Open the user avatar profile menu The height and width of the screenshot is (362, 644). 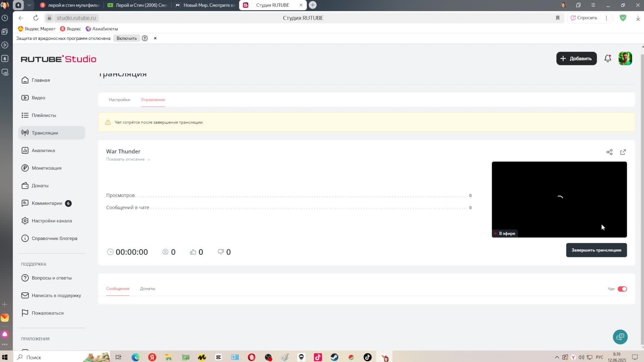[x=625, y=59]
